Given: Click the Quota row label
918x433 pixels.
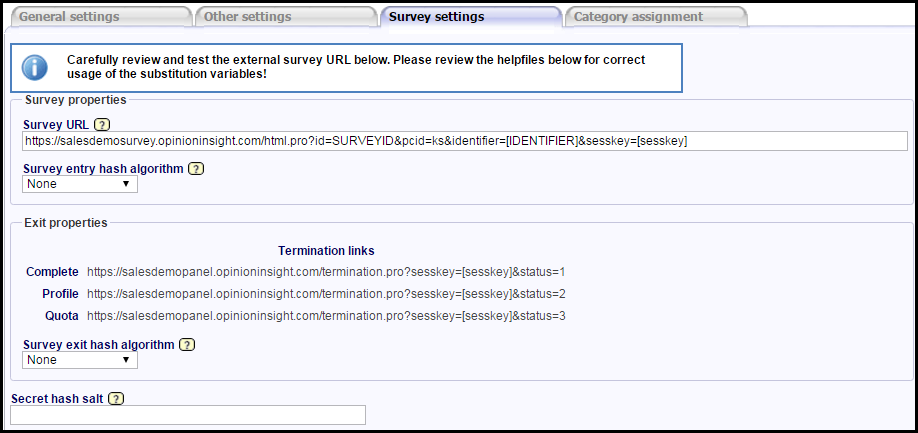Looking at the screenshot, I should (x=62, y=316).
